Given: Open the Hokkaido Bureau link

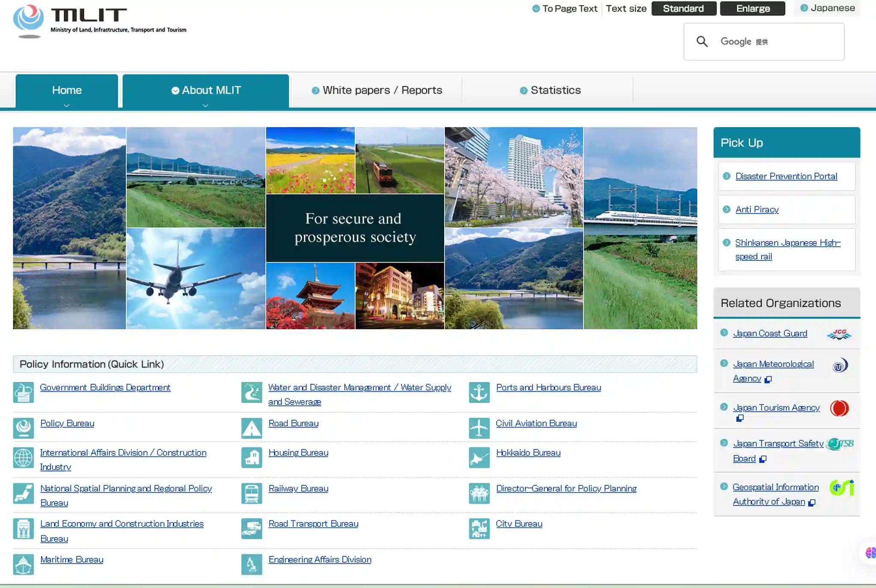Looking at the screenshot, I should point(528,452).
